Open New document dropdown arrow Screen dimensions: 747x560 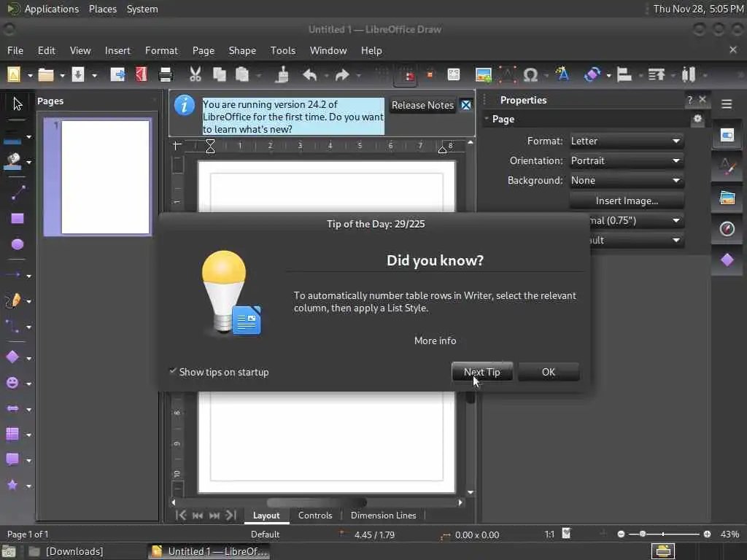click(x=29, y=75)
